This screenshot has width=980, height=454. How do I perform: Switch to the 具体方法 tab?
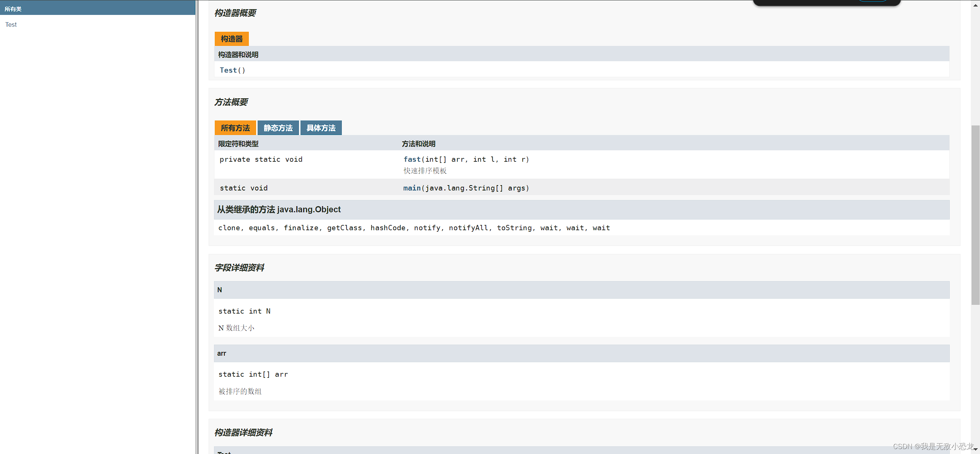(321, 128)
